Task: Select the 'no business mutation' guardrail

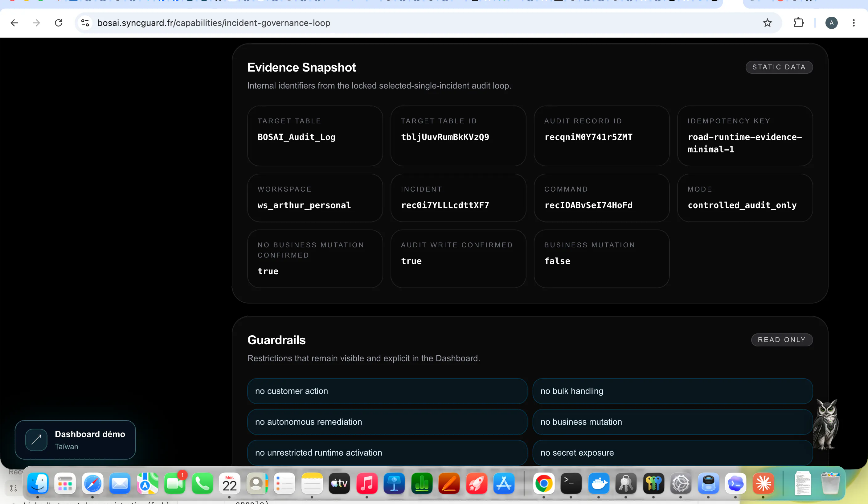Action: click(672, 422)
